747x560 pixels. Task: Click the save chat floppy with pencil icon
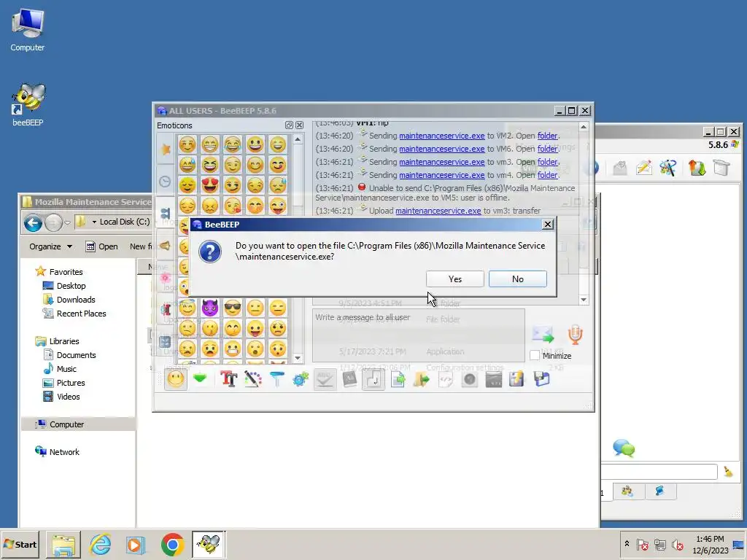517,379
